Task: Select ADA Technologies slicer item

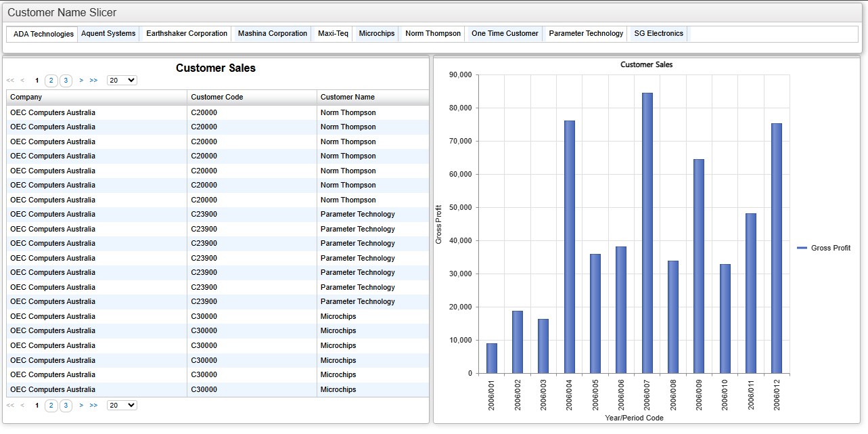Action: click(x=43, y=34)
